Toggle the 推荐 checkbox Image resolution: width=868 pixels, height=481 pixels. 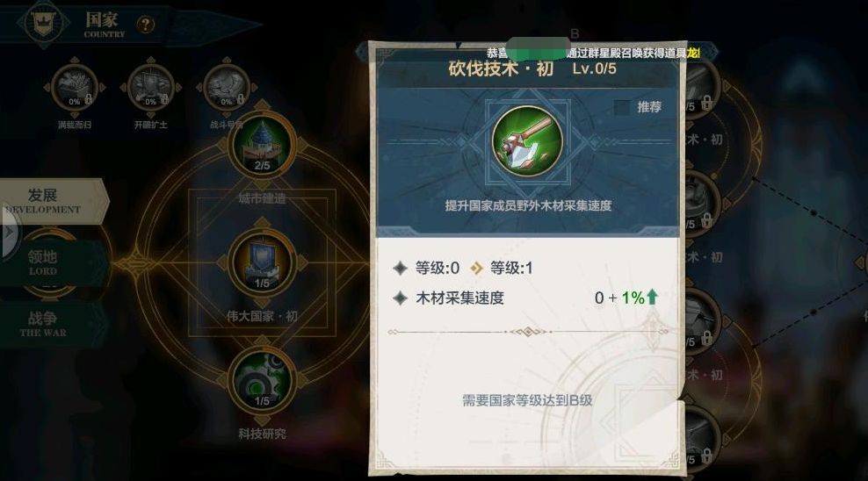pyautogui.click(x=622, y=107)
